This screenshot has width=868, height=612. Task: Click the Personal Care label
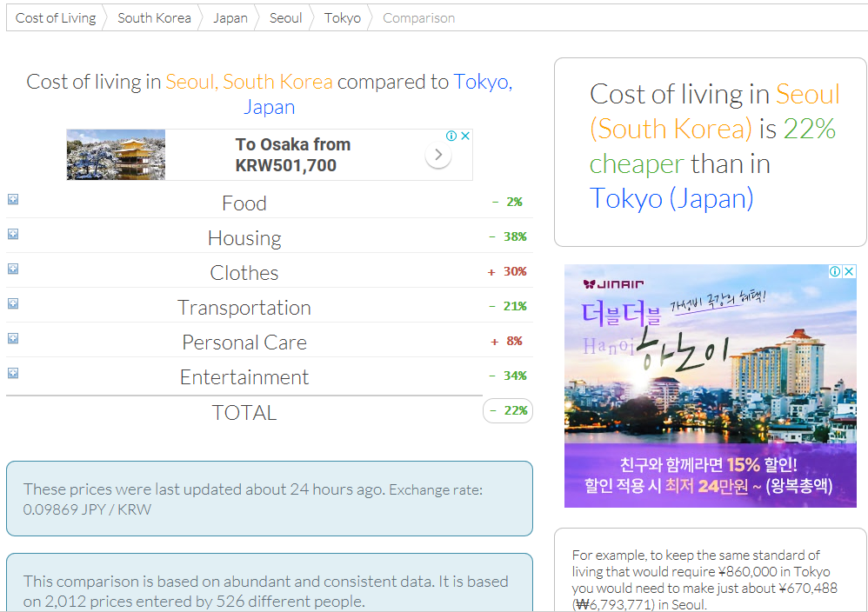coord(244,343)
